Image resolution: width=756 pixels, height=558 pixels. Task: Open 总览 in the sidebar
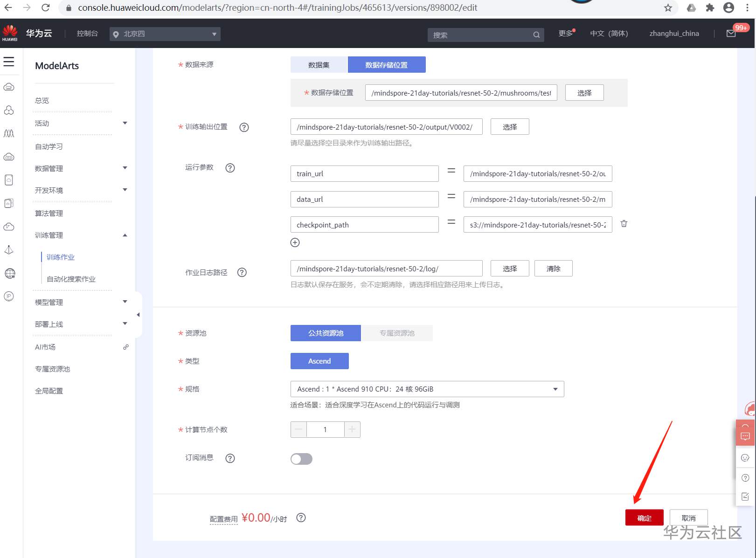(42, 100)
